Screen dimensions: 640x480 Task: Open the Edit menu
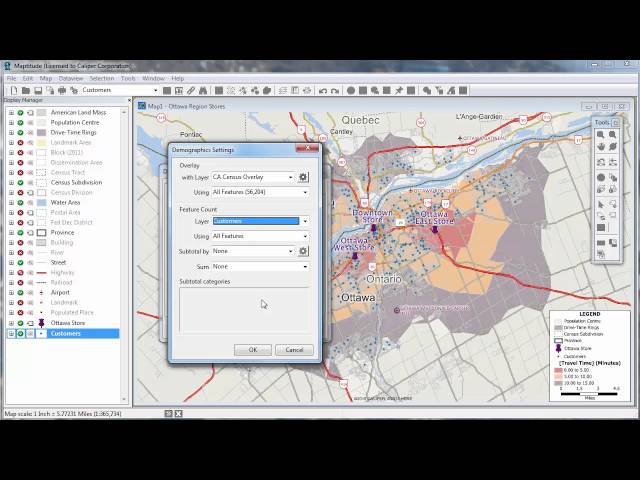tap(28, 78)
